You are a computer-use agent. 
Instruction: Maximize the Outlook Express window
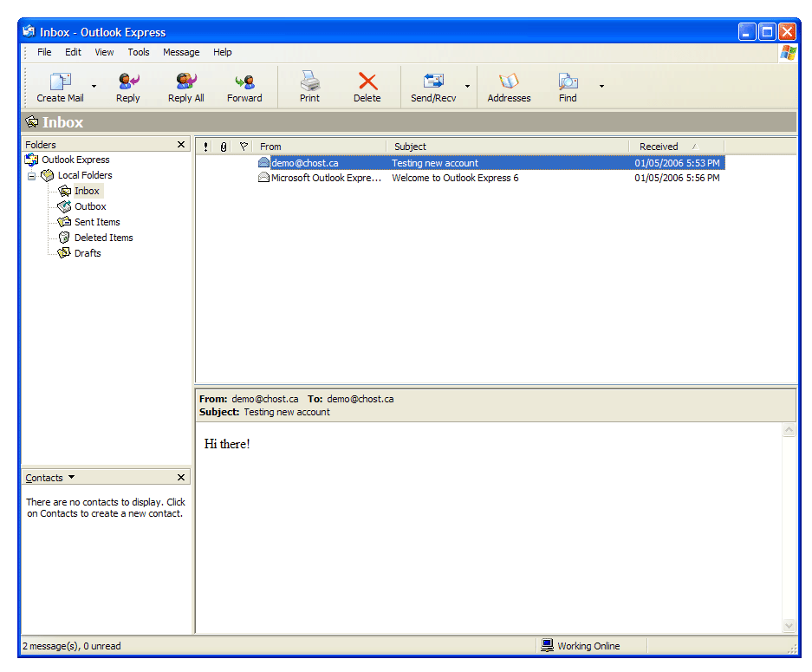pos(767,32)
